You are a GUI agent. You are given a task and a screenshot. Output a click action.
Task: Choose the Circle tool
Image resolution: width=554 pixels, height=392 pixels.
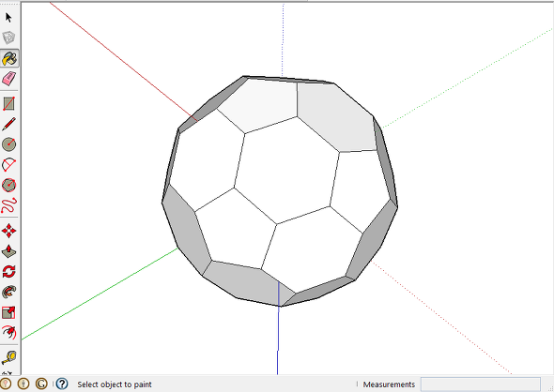tap(8, 144)
